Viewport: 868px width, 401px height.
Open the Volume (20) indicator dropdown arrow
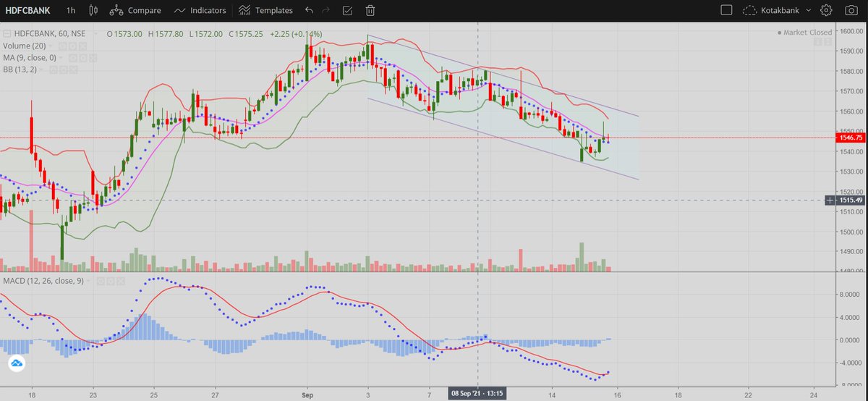coord(50,46)
